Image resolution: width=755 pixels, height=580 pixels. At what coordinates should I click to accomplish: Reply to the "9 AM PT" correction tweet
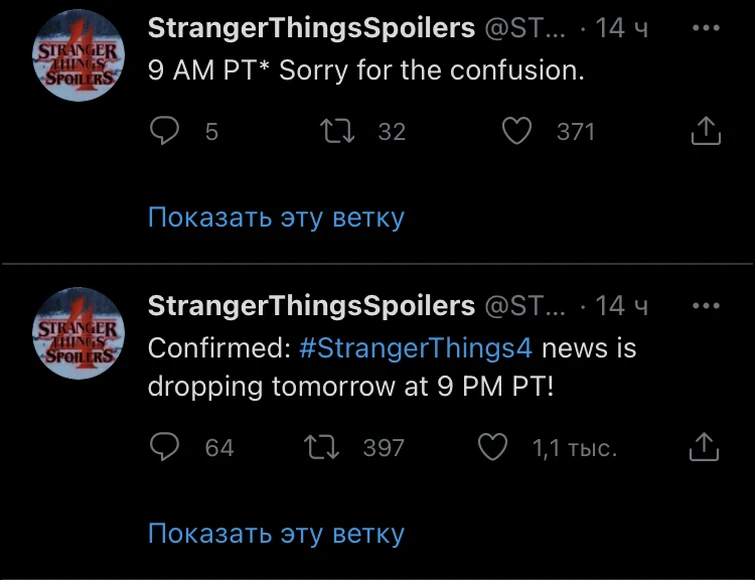(x=163, y=131)
